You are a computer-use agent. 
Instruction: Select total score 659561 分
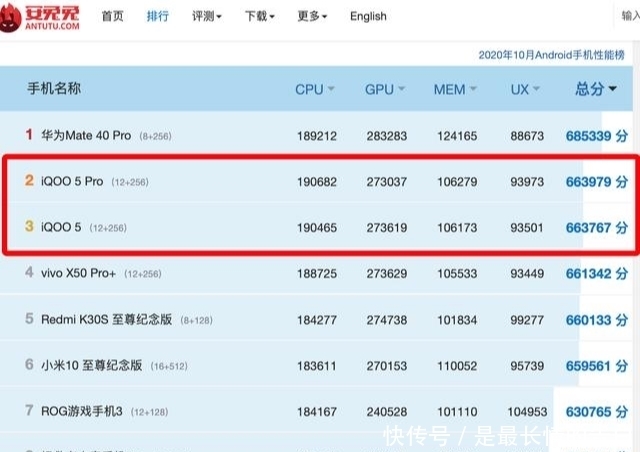point(597,366)
